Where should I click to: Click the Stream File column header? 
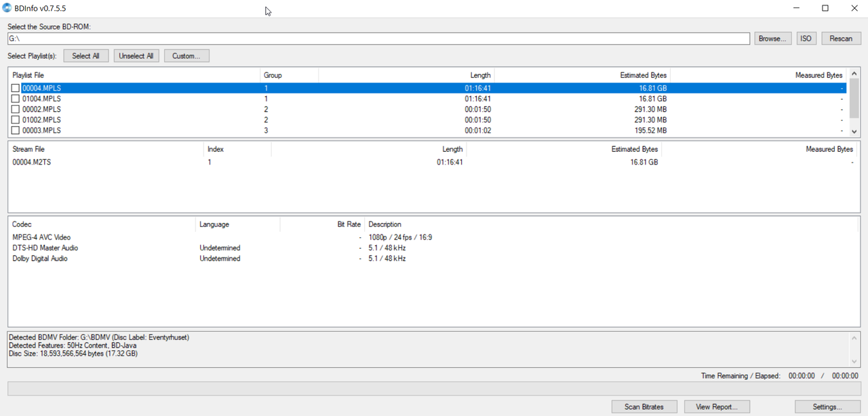(106, 149)
